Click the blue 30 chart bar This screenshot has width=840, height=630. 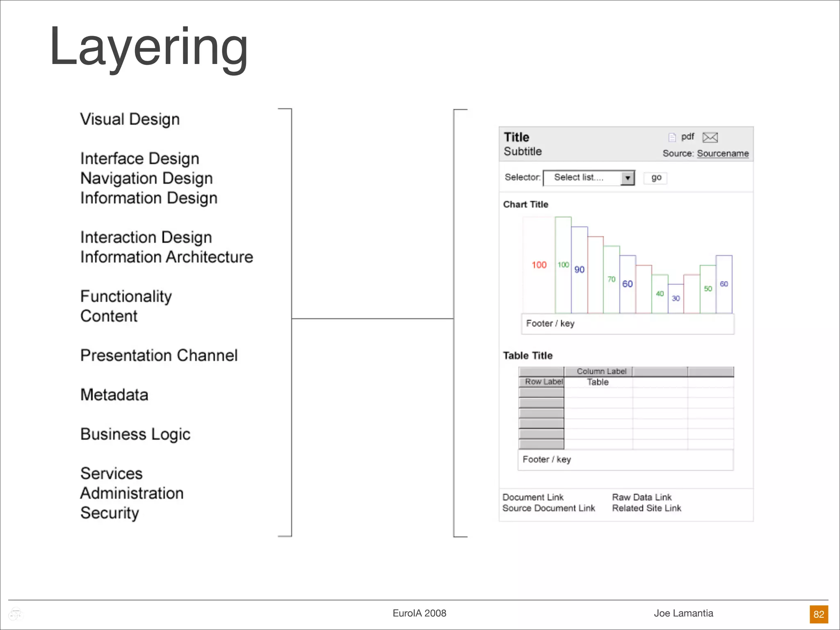click(676, 299)
